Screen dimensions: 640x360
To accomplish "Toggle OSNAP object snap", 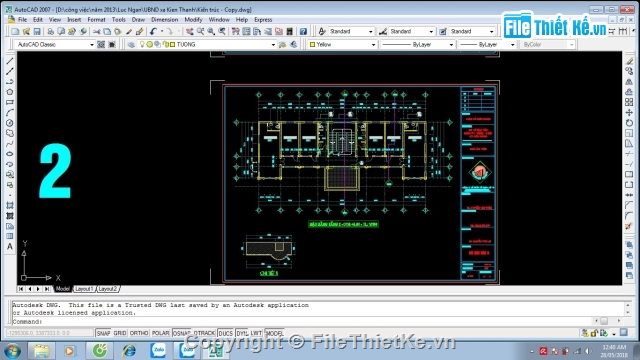I will [182, 333].
